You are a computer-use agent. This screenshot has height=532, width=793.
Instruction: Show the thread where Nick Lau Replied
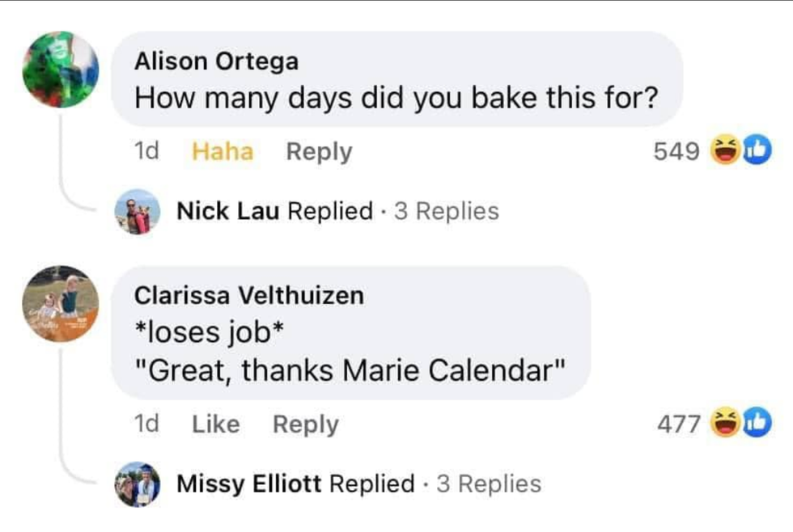[x=274, y=212]
